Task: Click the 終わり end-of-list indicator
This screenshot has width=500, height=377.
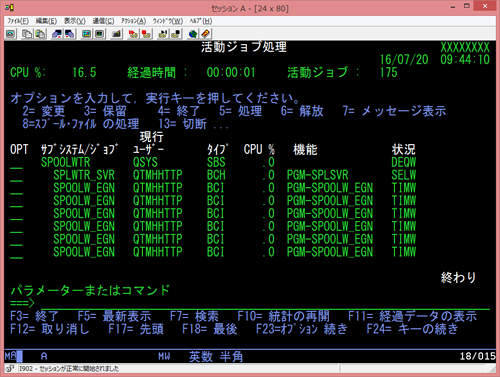Action: point(458,277)
